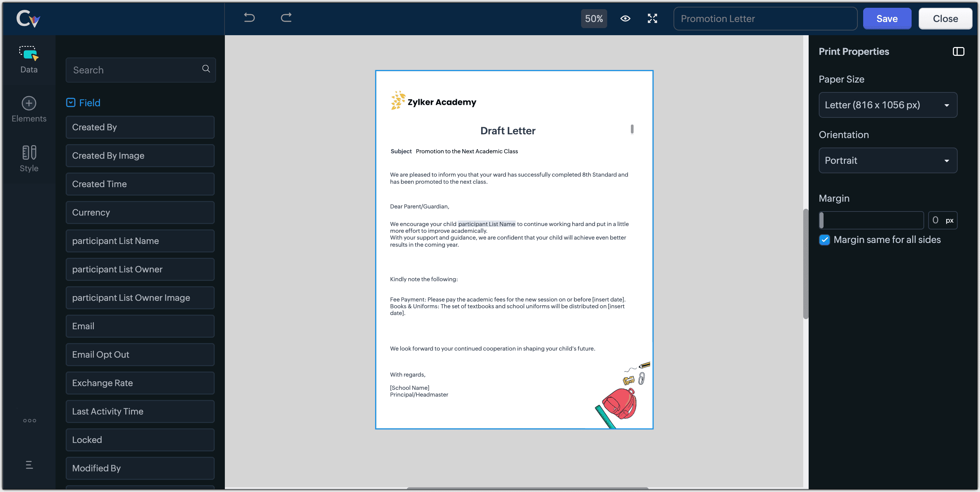Click the Close button

(x=945, y=19)
